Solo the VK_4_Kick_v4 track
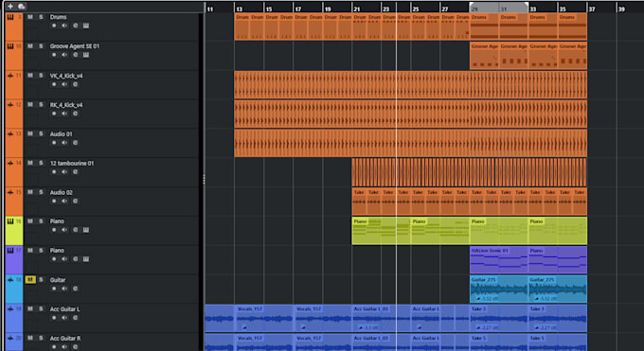This screenshot has width=644, height=351. click(41, 76)
